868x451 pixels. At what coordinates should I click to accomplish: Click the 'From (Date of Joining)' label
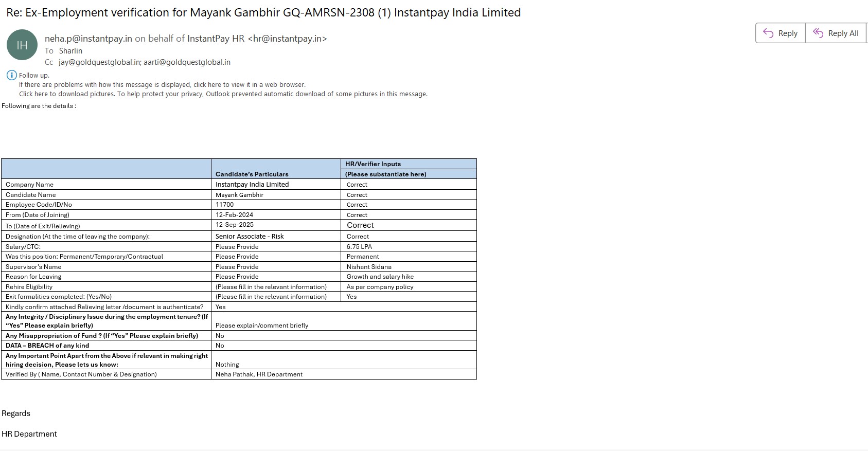38,215
